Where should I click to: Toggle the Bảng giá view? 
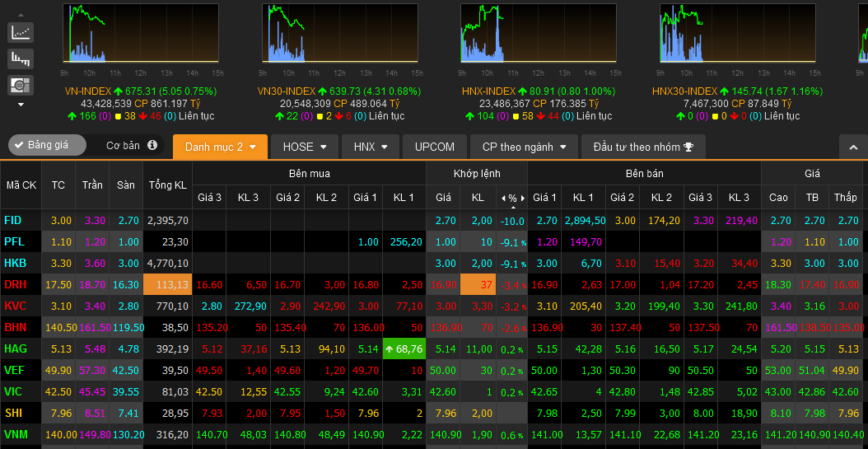(x=48, y=145)
